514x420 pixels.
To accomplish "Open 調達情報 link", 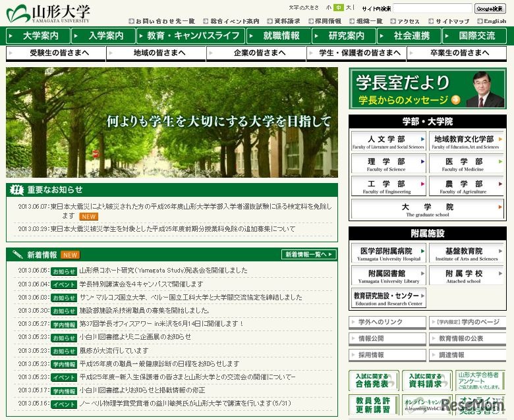I will click(x=467, y=355).
